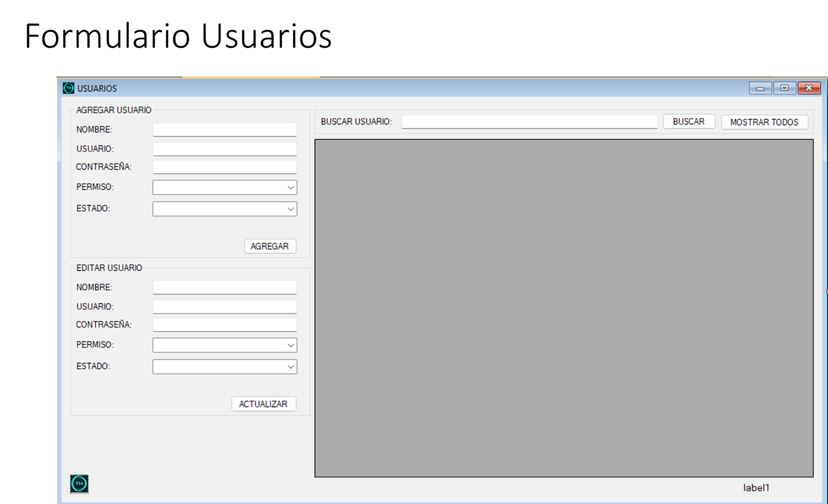Click NOMBRE field in AGREGAR USUARIO

[225, 129]
